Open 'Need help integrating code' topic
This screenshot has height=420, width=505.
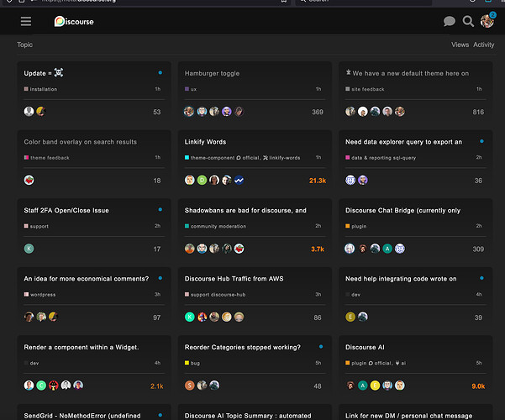401,279
